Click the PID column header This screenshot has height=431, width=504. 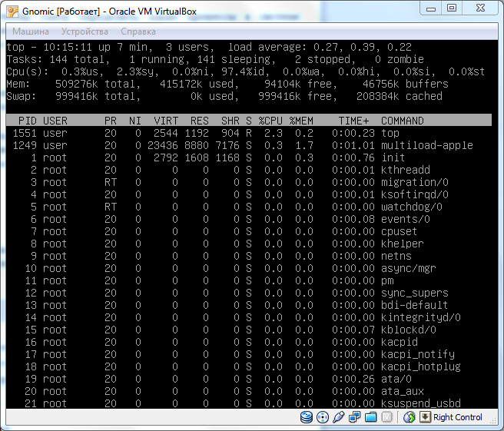(x=28, y=121)
